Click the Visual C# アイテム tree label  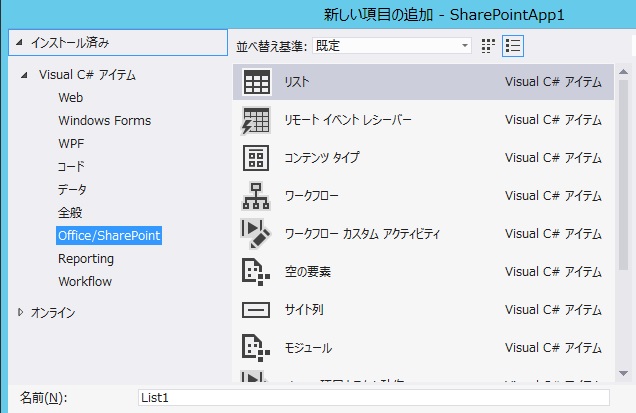pyautogui.click(x=87, y=75)
